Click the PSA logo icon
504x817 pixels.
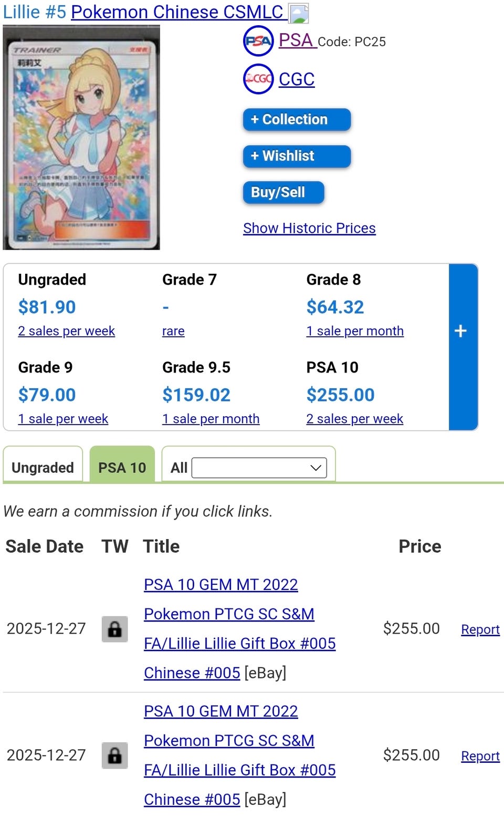pyautogui.click(x=258, y=41)
